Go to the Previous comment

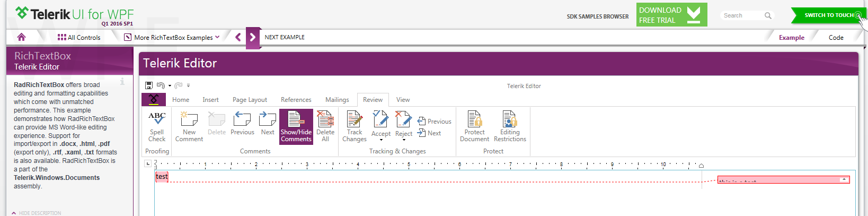242,126
